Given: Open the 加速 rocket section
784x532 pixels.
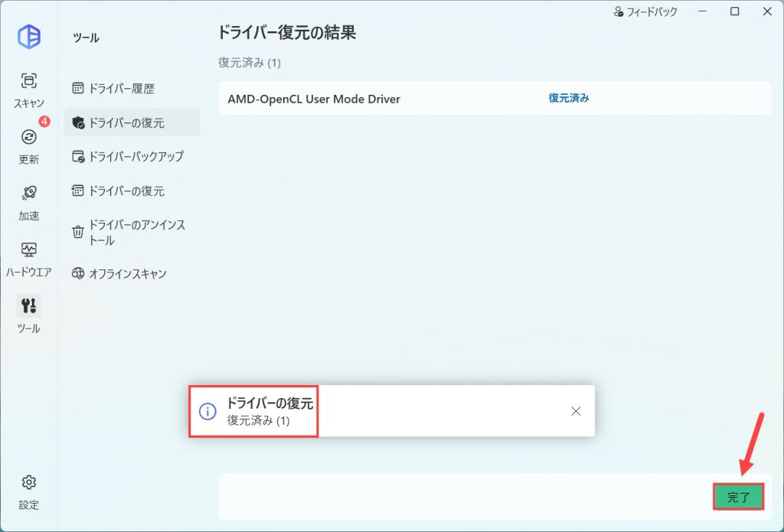Looking at the screenshot, I should click(29, 203).
